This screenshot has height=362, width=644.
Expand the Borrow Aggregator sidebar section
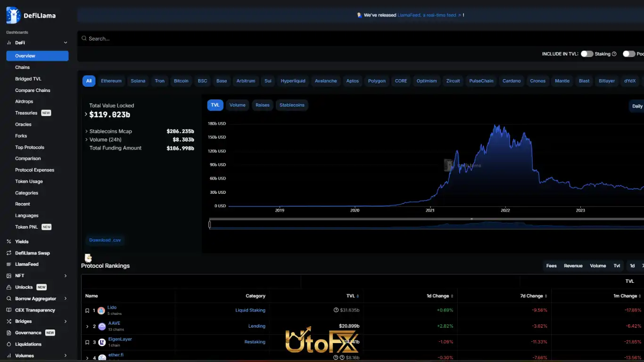66,299
